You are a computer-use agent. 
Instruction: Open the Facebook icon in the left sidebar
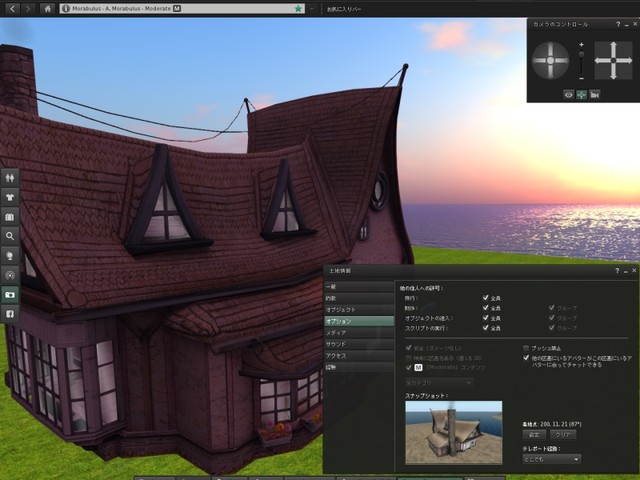[x=10, y=314]
